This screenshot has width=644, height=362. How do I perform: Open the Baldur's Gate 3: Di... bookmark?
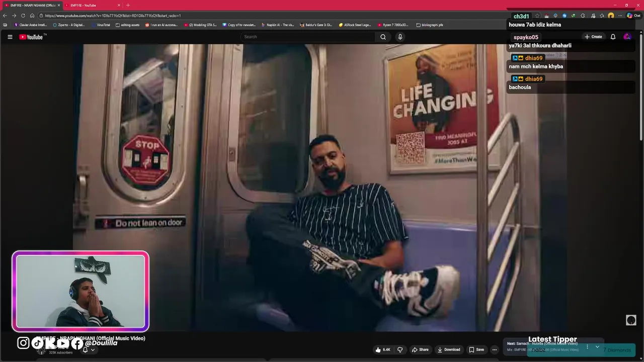(316, 25)
